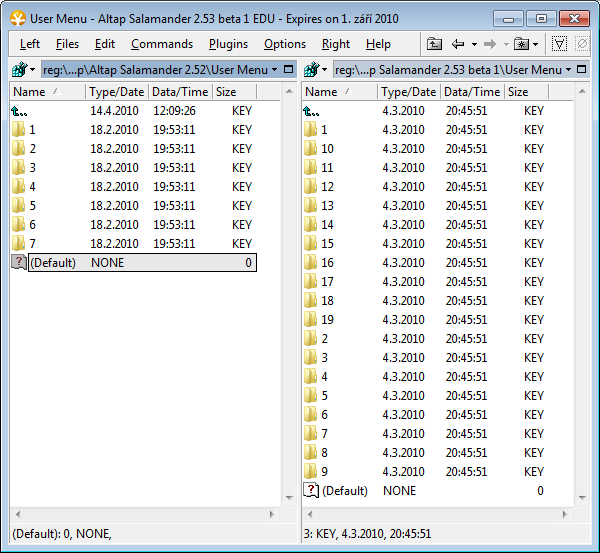
Task: Select folder name 17 in right panel
Action: pyautogui.click(x=327, y=282)
